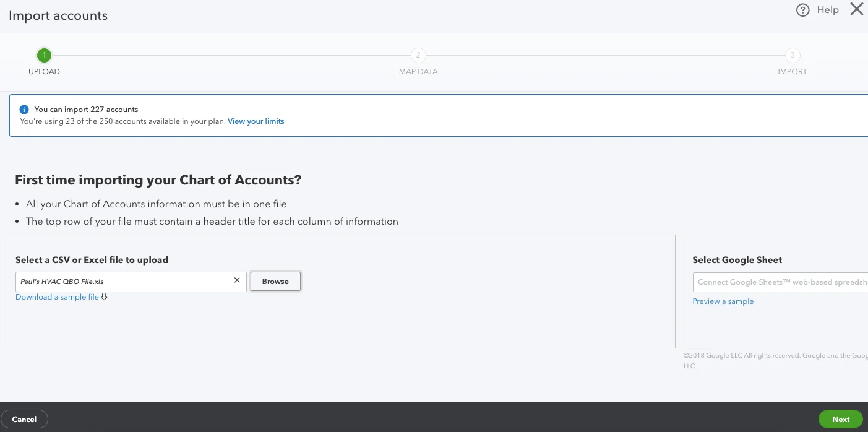Click the Help question mark icon
The height and width of the screenshot is (432, 868).
[802, 10]
